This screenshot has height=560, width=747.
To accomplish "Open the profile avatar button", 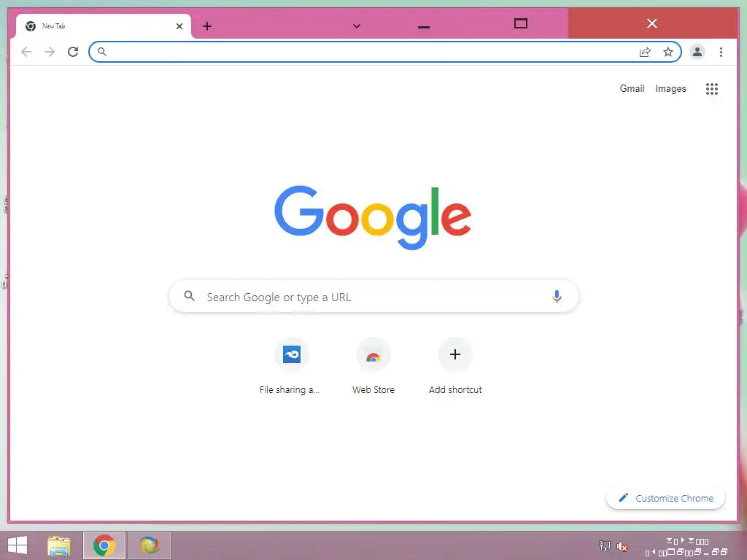I will pos(697,52).
